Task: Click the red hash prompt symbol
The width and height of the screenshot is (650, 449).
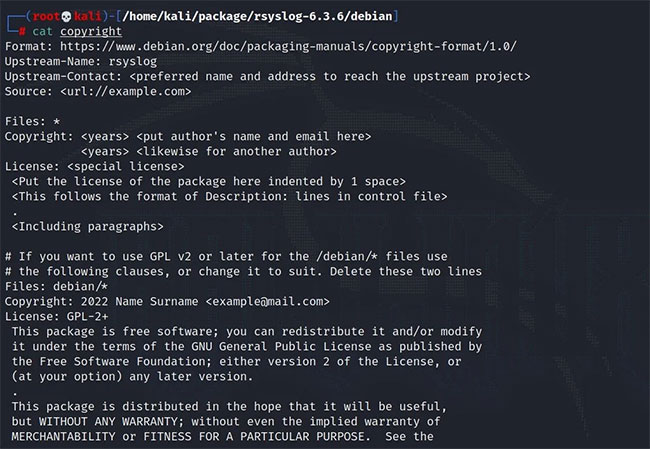Action: coord(22,32)
